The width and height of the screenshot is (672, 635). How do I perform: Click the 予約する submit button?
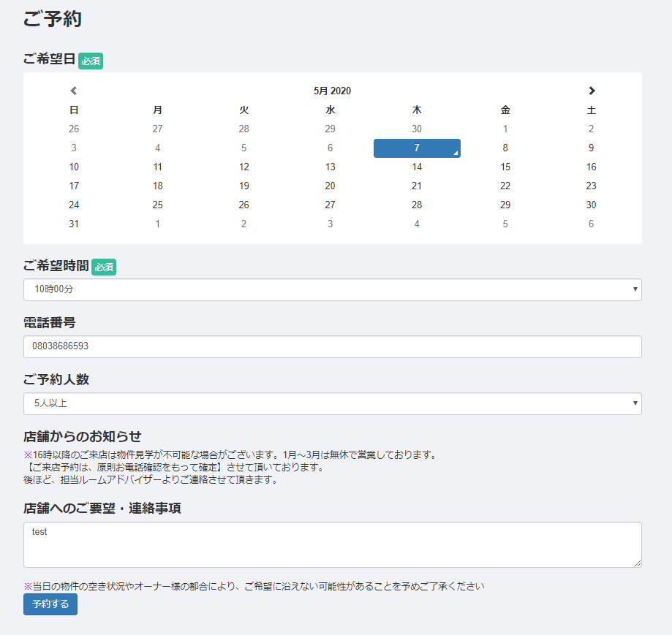pos(50,604)
